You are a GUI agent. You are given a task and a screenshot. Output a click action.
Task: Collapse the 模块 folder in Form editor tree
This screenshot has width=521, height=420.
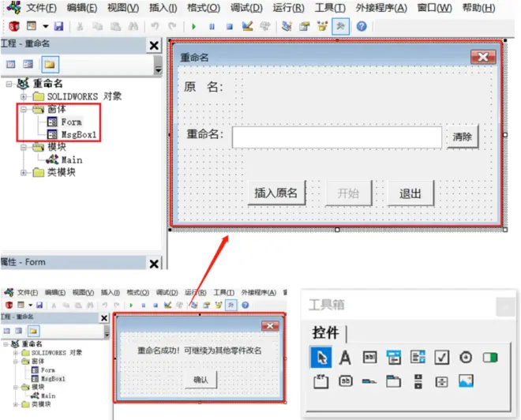pyautogui.click(x=23, y=147)
